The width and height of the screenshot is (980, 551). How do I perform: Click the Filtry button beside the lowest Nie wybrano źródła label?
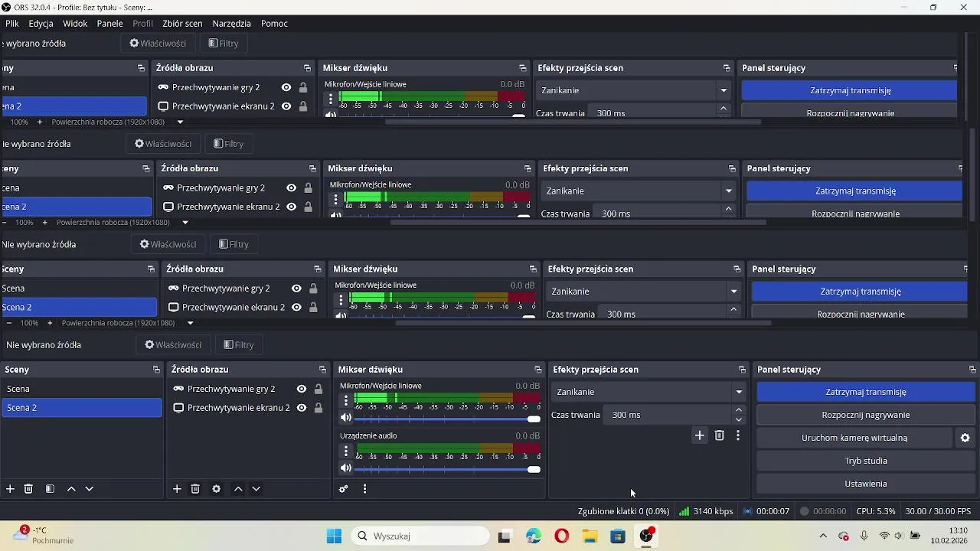point(239,345)
